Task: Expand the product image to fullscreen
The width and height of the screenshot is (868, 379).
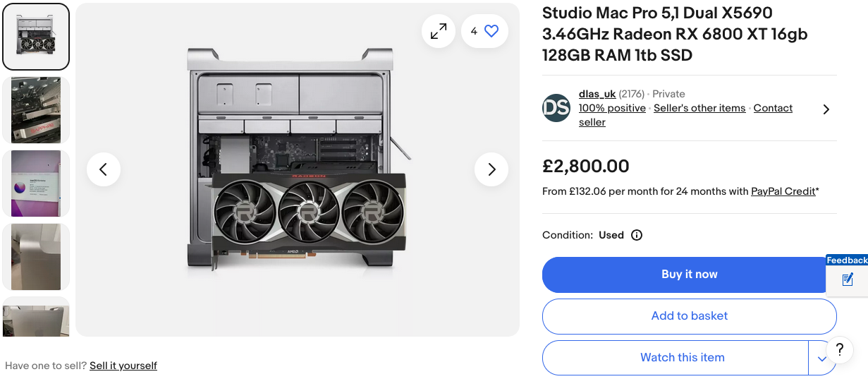Action: pos(439,31)
